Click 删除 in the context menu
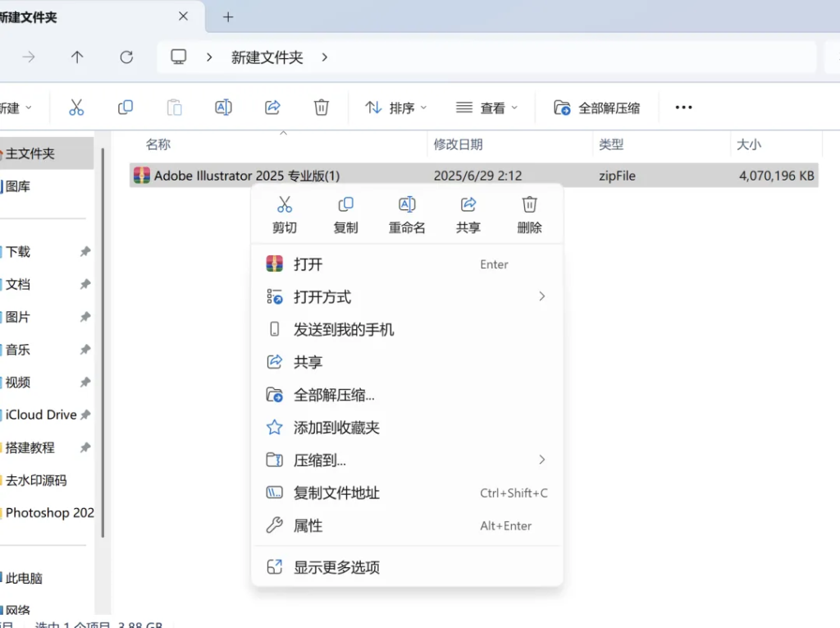The image size is (840, 628). (x=529, y=215)
